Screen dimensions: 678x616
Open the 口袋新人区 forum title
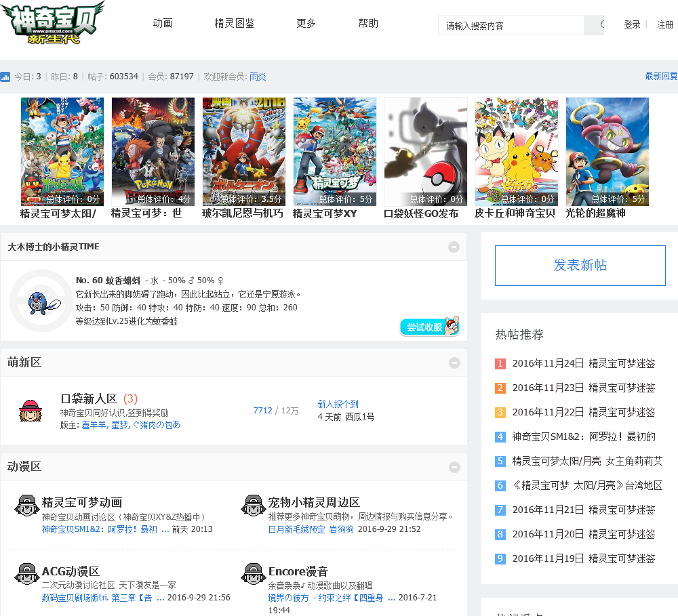[x=89, y=398]
